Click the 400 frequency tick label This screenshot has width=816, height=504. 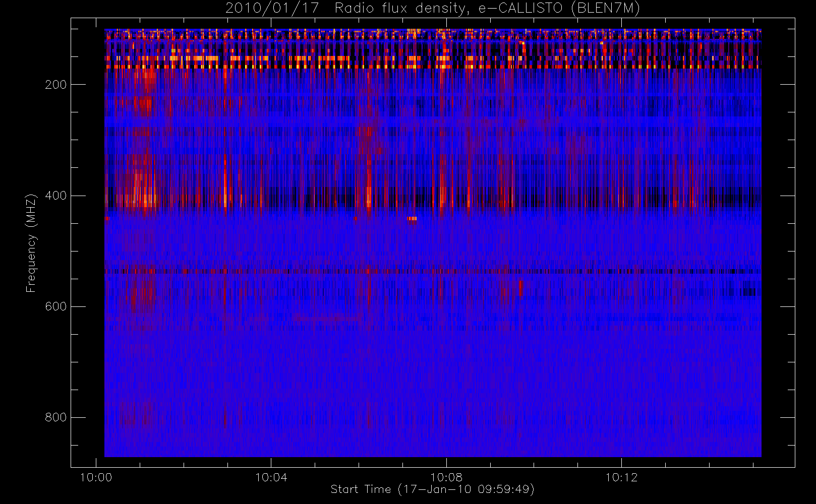55,196
